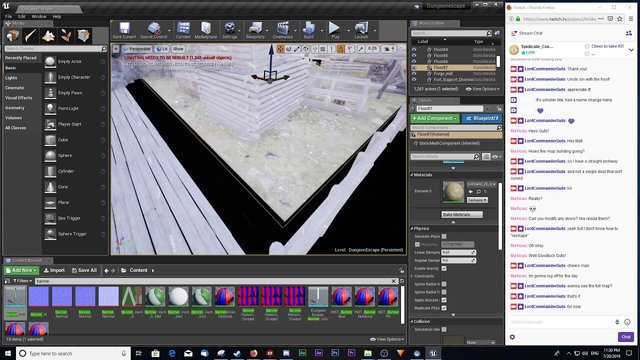This screenshot has height=360, width=640.
Task: Toggle grid snapping in viewport toolbar
Action: point(323,49)
